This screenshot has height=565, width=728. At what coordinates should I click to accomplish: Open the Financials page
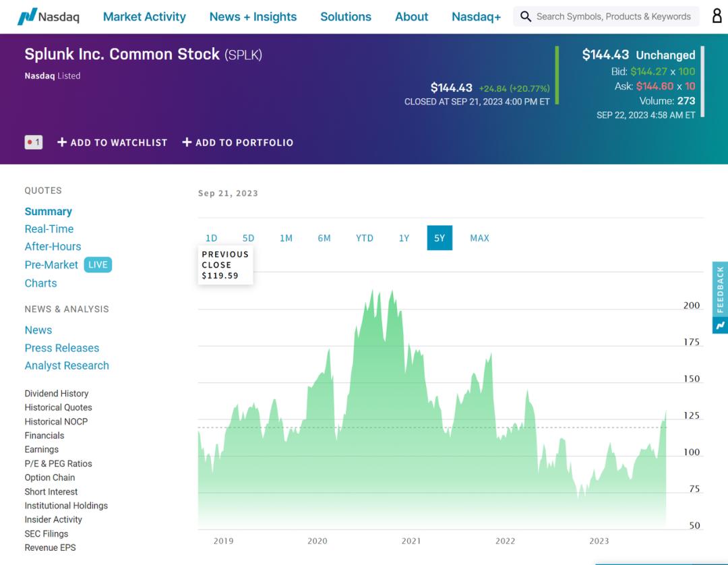44,436
